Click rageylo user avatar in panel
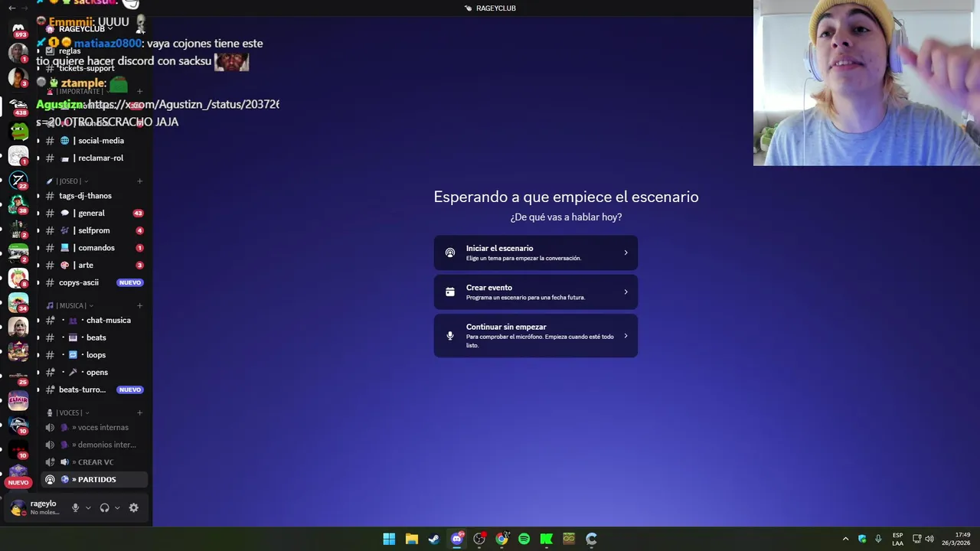 (17, 508)
